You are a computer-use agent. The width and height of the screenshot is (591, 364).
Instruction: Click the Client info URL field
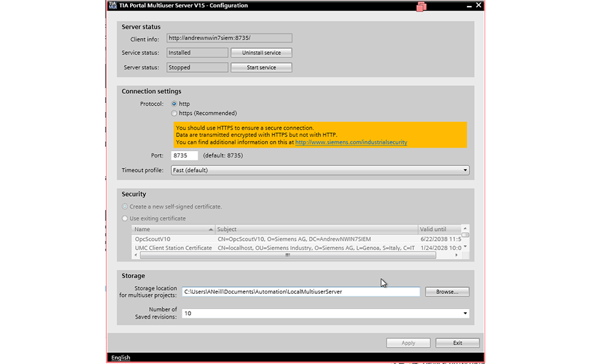(x=229, y=38)
